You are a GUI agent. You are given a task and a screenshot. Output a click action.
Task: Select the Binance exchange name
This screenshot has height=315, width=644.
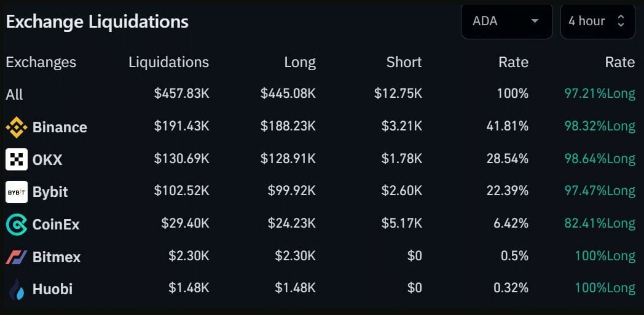[60, 127]
